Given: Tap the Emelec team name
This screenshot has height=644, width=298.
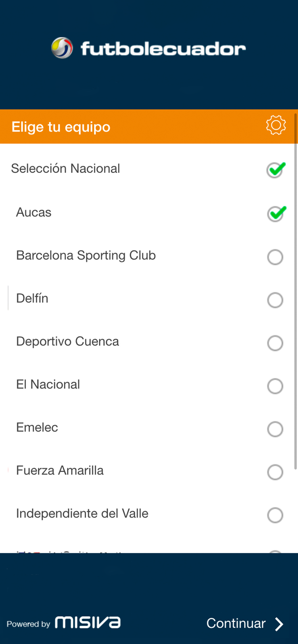Looking at the screenshot, I should coord(37,427).
